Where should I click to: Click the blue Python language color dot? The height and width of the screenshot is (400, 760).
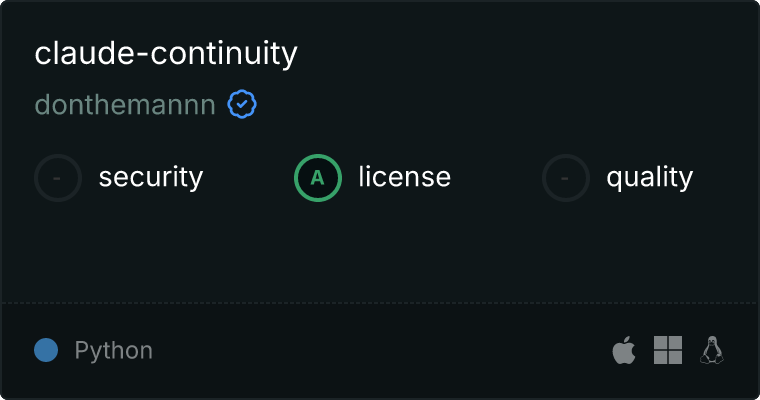pyautogui.click(x=46, y=350)
